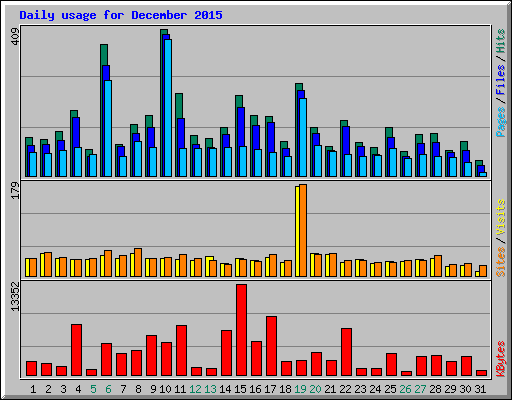The height and width of the screenshot is (400, 512).
Task: Click the yellow sites bar for day 19
Action: coord(297,231)
